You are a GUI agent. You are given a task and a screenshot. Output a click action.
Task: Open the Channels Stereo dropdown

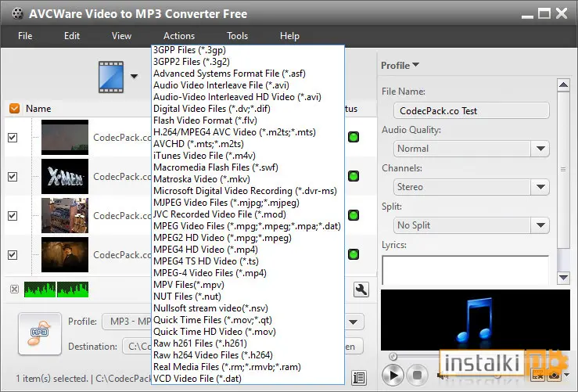coord(540,187)
